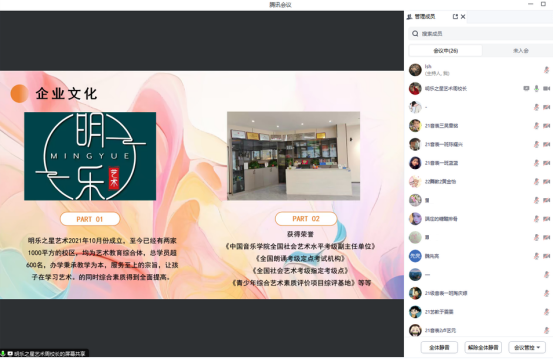Pop out the member management panel
Viewport: 554px width, 360px height.
455,17
